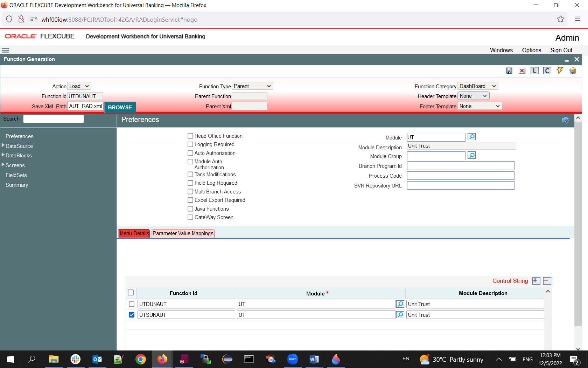Viewport: 588px width, 368px height.
Task: Expand the DataSource tree node
Action: coord(3,145)
